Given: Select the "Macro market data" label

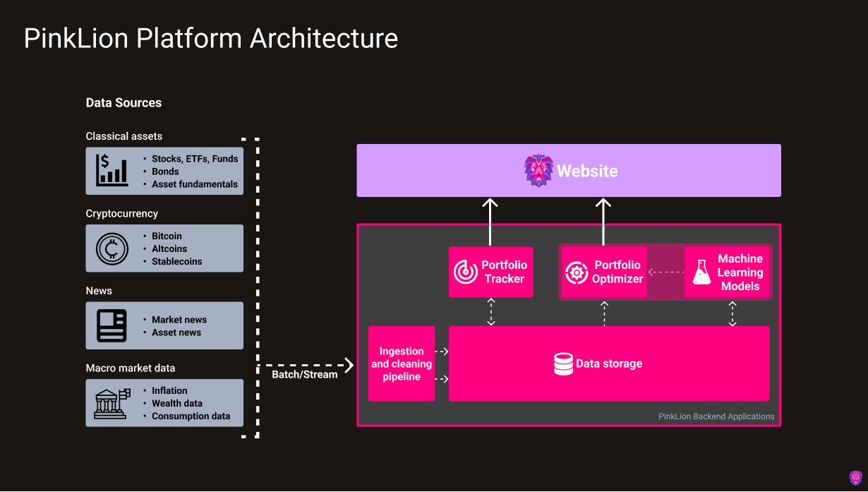Looking at the screenshot, I should 131,368.
